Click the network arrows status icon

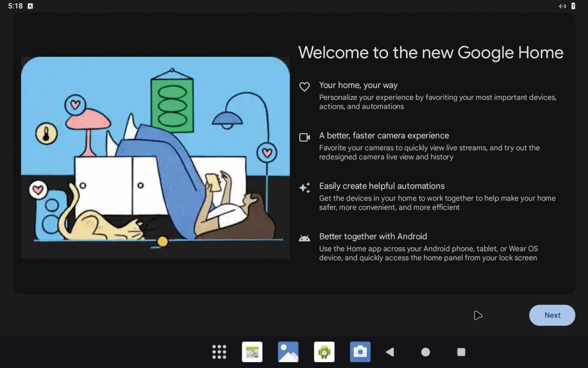click(563, 6)
